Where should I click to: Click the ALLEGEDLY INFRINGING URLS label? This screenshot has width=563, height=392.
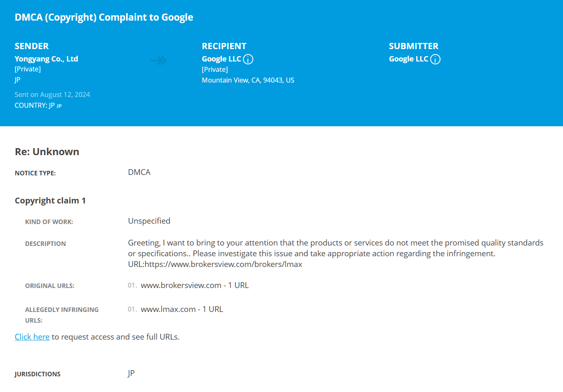62,315
